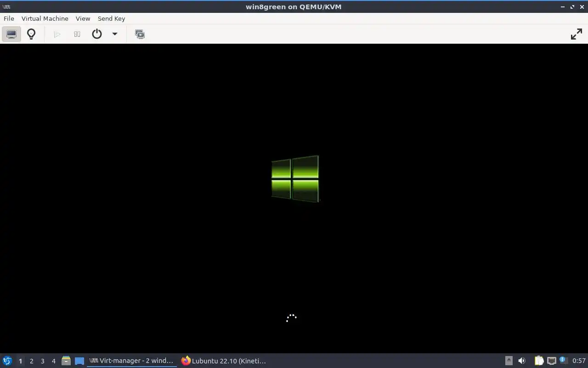Viewport: 588px width, 368px height.
Task: Open the file manager from the panel
Action: (x=66, y=361)
